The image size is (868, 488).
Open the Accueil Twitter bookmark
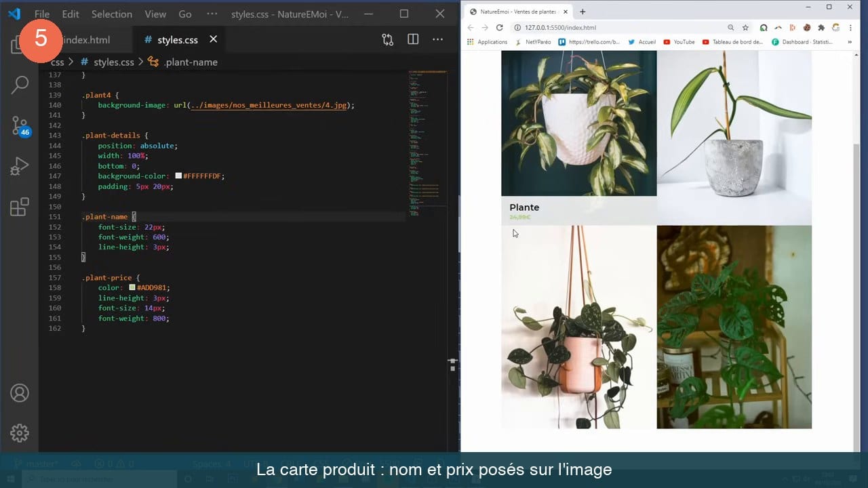[x=642, y=42]
